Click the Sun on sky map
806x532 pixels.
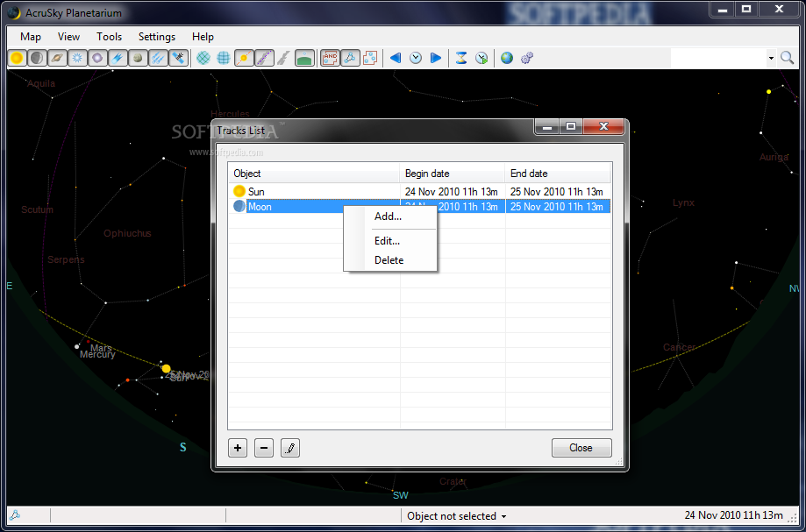pos(166,368)
